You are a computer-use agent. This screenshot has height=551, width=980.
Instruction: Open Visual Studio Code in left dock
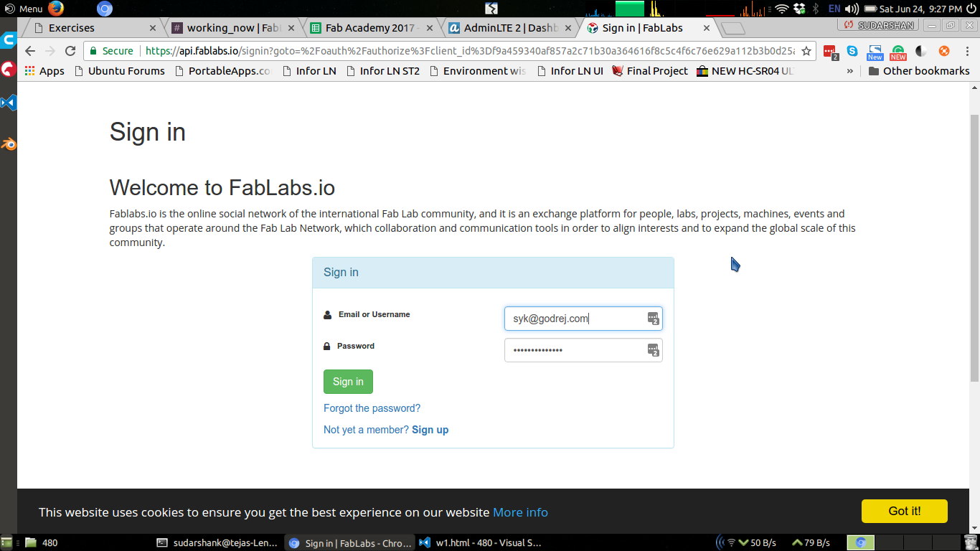coord(9,103)
